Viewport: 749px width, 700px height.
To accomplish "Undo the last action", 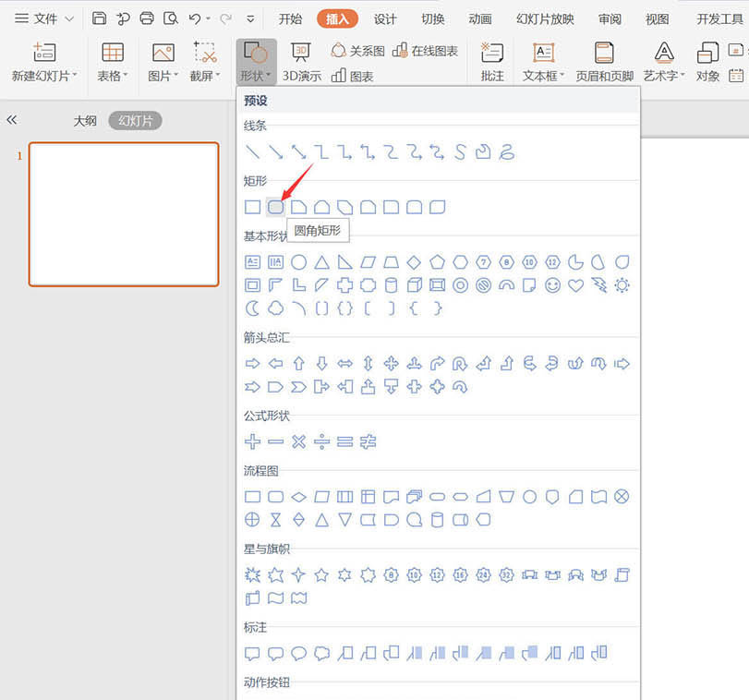I will pyautogui.click(x=195, y=18).
